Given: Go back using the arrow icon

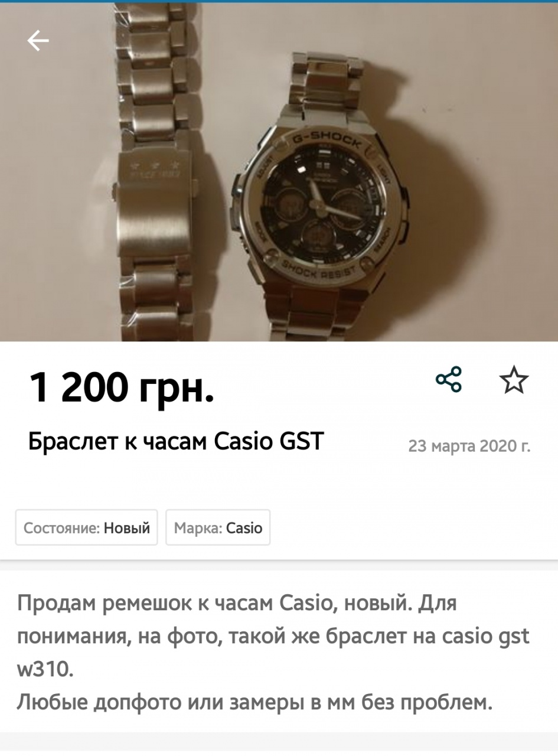Looking at the screenshot, I should click(38, 41).
